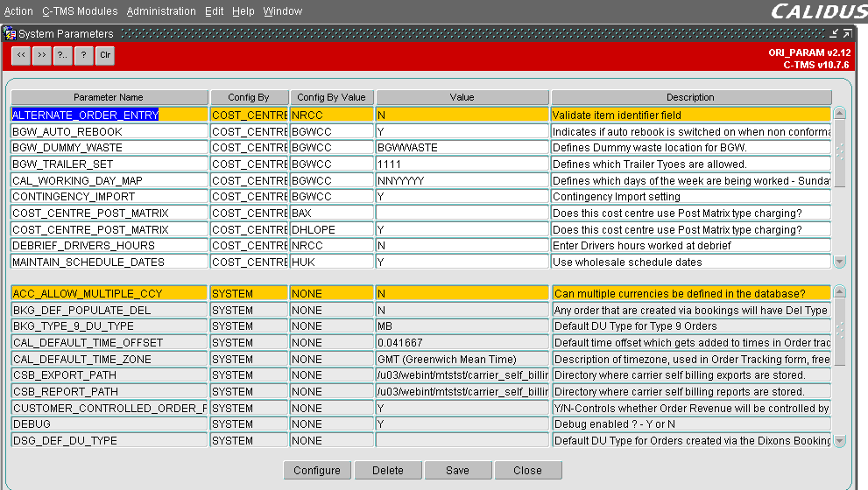Clear the form with Clr button
Image resolution: width=868 pixels, height=490 pixels.
point(105,55)
